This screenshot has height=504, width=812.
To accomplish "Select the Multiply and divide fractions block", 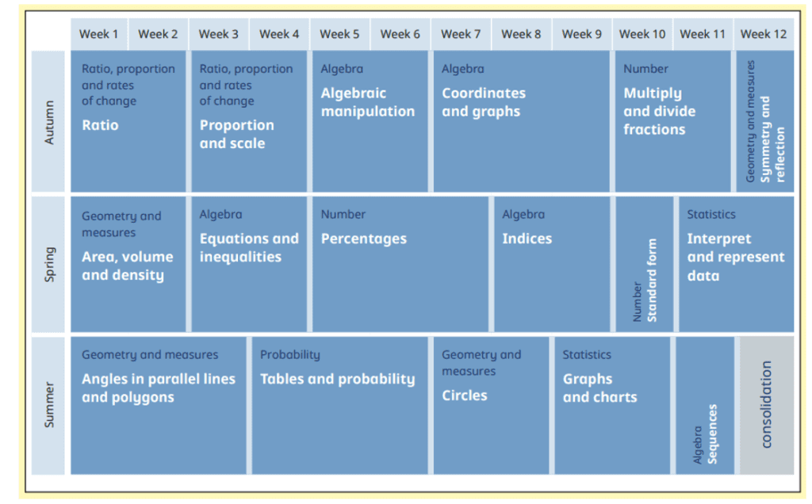I will click(x=672, y=121).
